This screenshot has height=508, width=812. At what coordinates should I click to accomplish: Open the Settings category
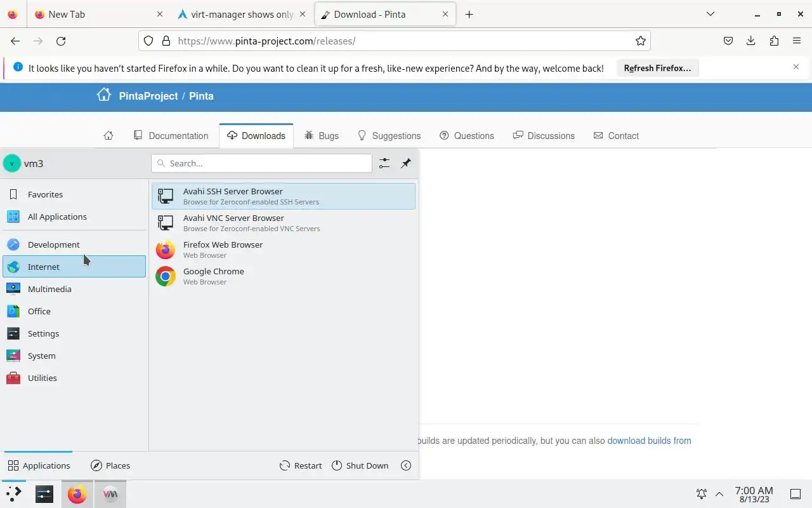[x=74, y=333]
